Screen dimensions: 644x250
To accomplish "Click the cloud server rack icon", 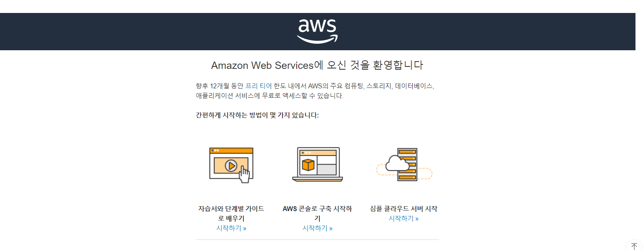I will 404,165.
